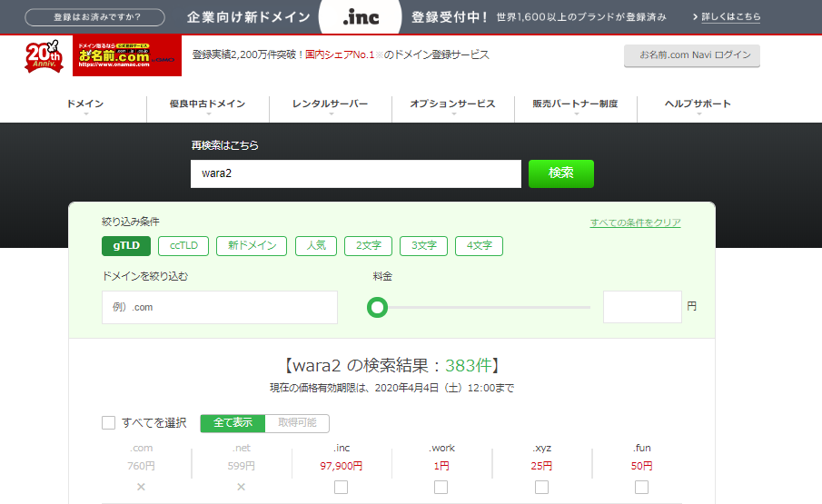Click the price slider handle

coord(377,308)
